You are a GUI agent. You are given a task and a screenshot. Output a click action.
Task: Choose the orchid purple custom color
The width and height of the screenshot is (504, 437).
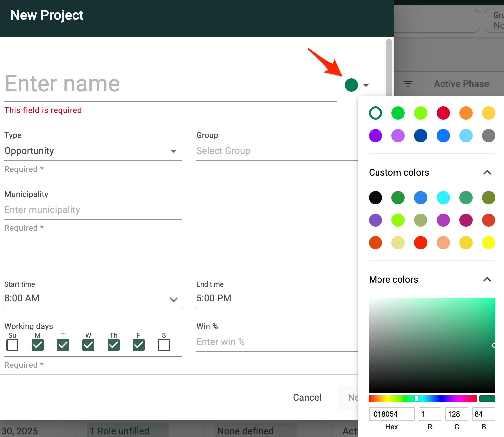tap(443, 220)
